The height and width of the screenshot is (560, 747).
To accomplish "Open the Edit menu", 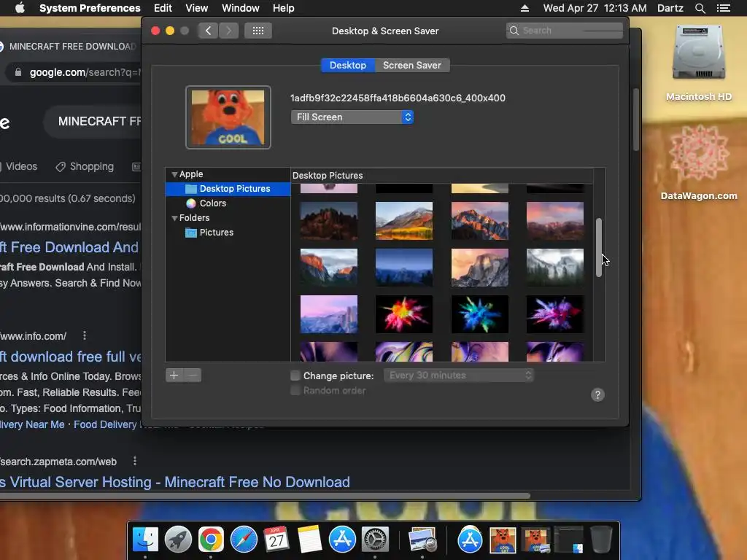I will [163, 8].
